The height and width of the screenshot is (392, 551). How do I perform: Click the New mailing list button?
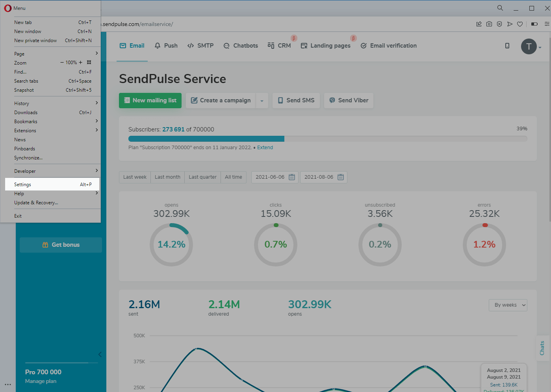click(150, 100)
